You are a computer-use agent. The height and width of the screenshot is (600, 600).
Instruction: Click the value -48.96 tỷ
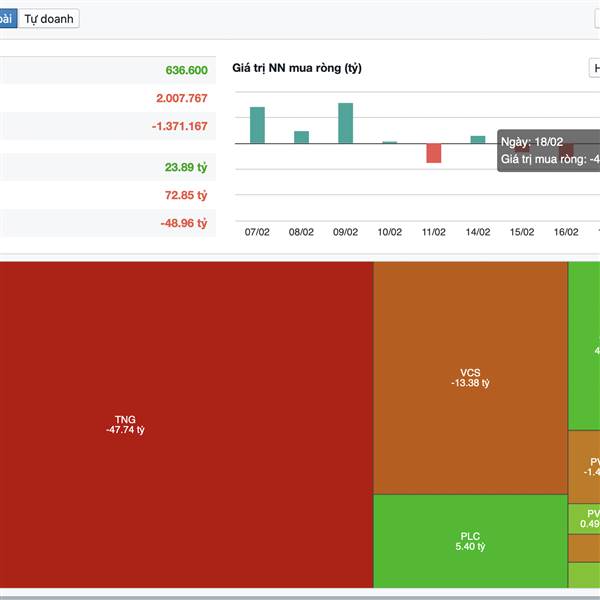pyautogui.click(x=184, y=223)
